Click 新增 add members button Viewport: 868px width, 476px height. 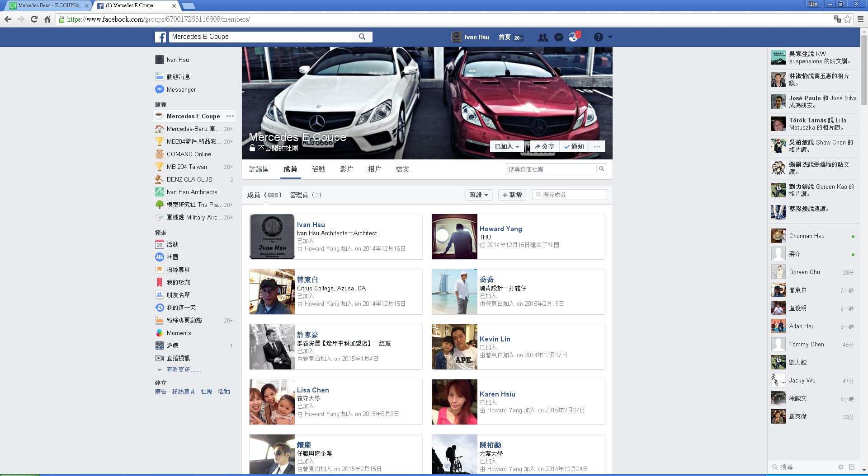click(x=512, y=195)
